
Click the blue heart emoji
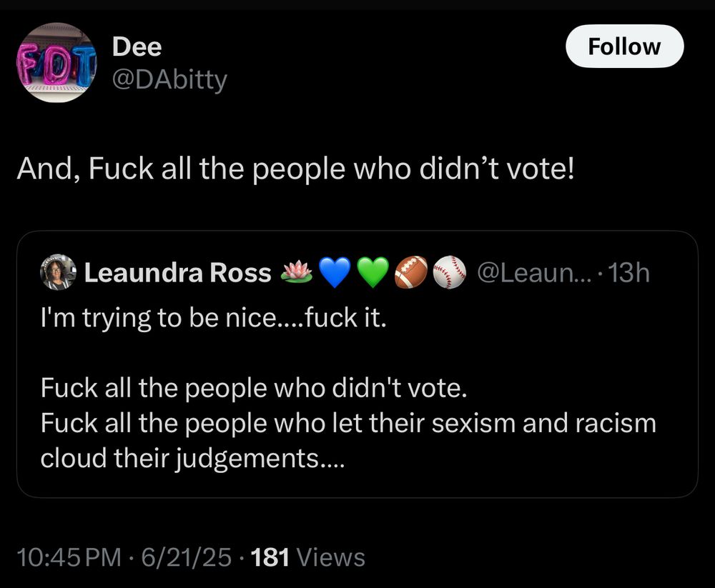335,273
